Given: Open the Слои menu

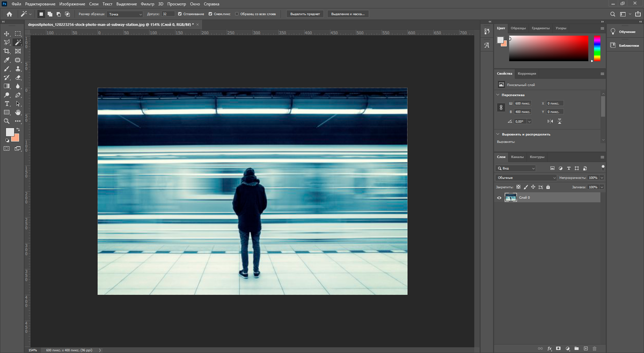Looking at the screenshot, I should coord(93,4).
